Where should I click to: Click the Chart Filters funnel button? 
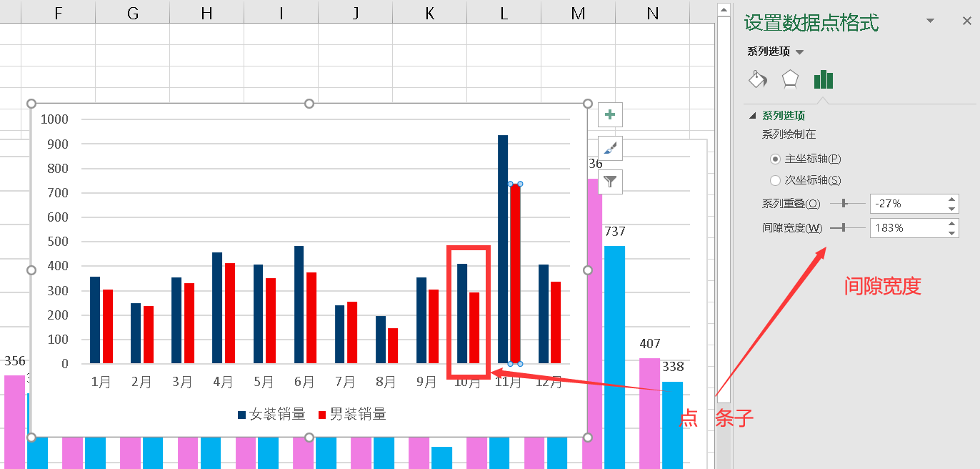coord(610,182)
